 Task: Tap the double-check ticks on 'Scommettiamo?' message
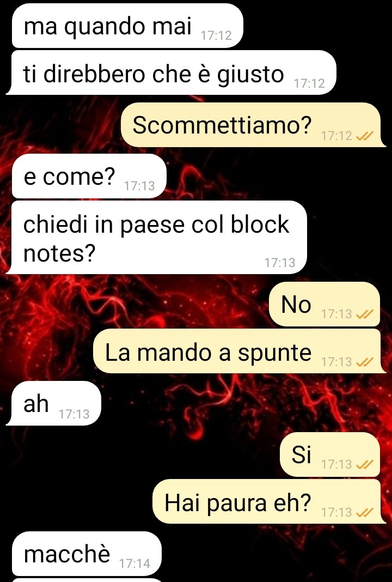pos(364,136)
